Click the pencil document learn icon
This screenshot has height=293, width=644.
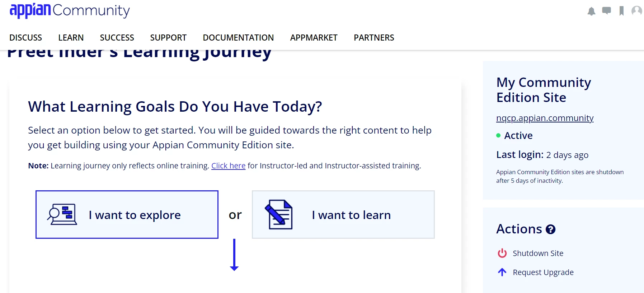click(278, 214)
